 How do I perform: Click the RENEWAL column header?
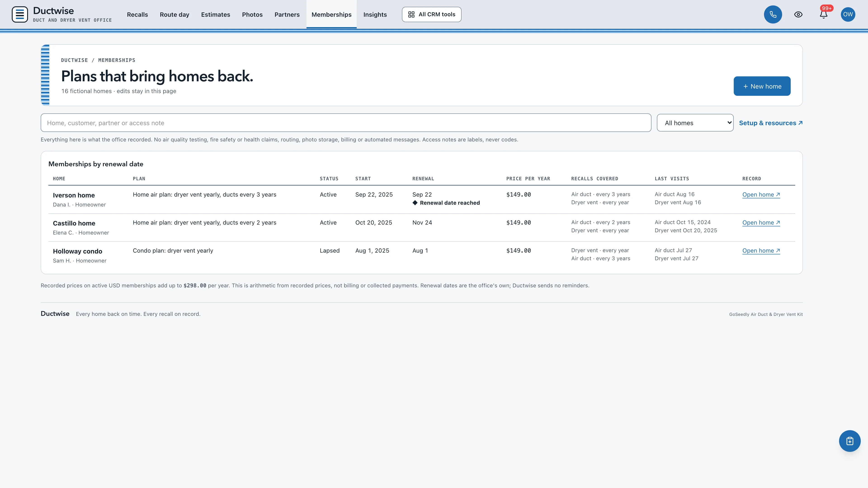423,179
